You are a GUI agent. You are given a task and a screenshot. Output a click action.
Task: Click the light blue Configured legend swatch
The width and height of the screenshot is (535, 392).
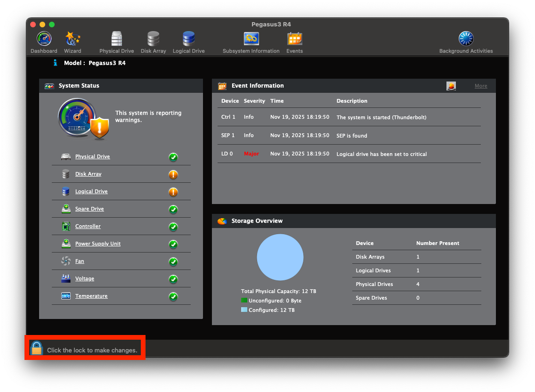(244, 310)
